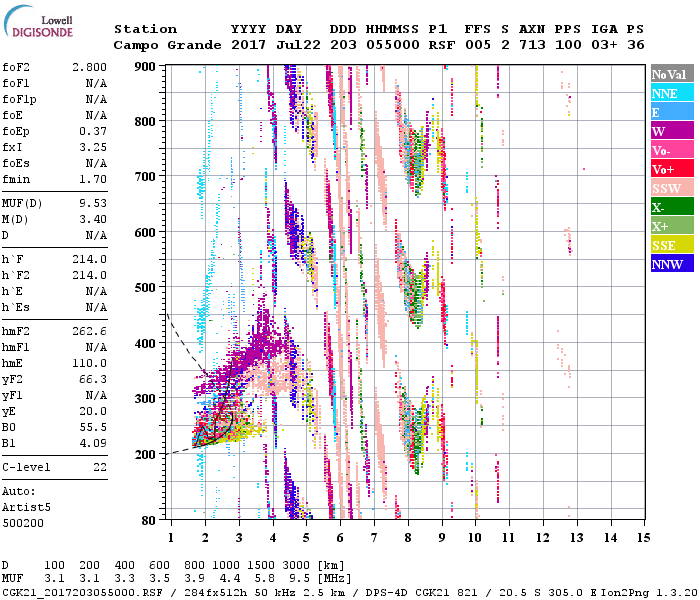
Task: Pick the SSW light pink legend swatch
Action: click(x=671, y=188)
